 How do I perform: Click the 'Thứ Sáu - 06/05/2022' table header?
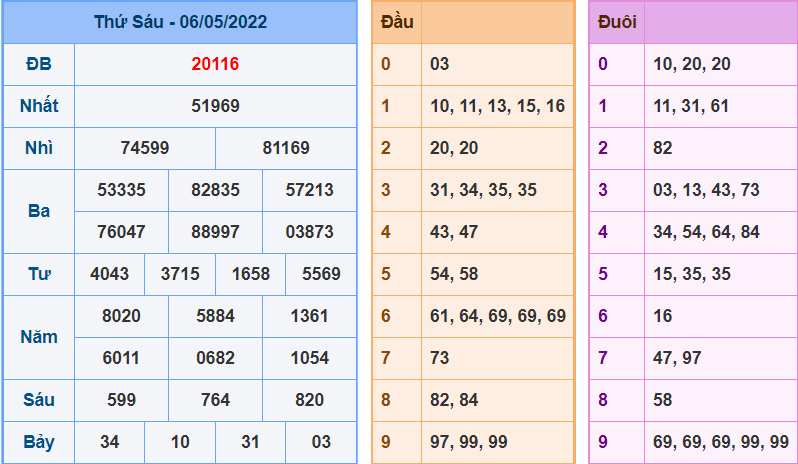point(180,22)
